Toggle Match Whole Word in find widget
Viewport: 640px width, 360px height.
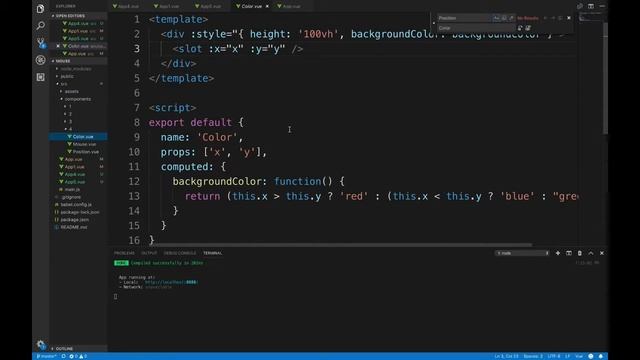coord(504,18)
